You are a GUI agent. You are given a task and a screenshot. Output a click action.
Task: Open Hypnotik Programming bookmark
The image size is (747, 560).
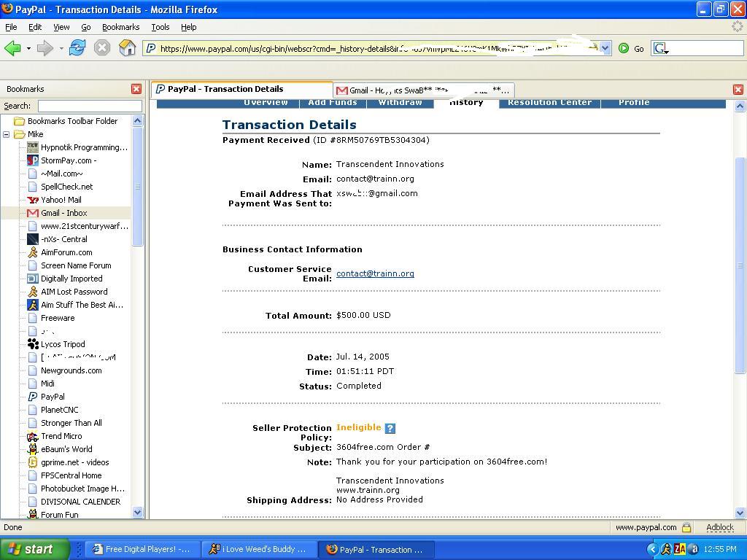coord(84,147)
